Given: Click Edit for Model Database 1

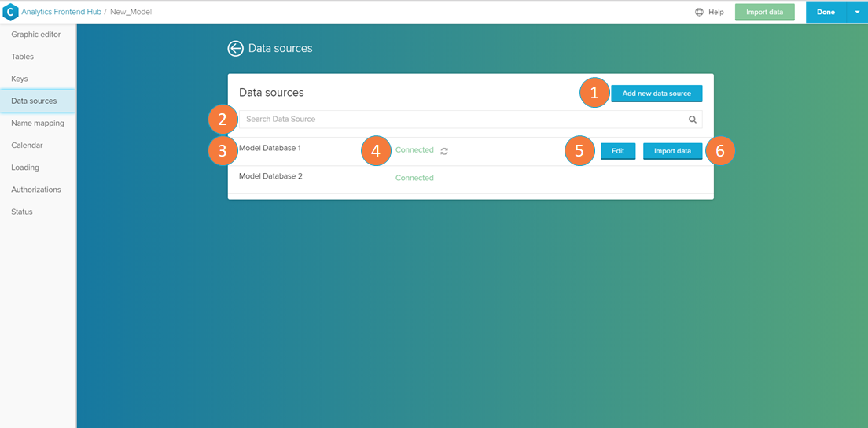Looking at the screenshot, I should tap(618, 151).
